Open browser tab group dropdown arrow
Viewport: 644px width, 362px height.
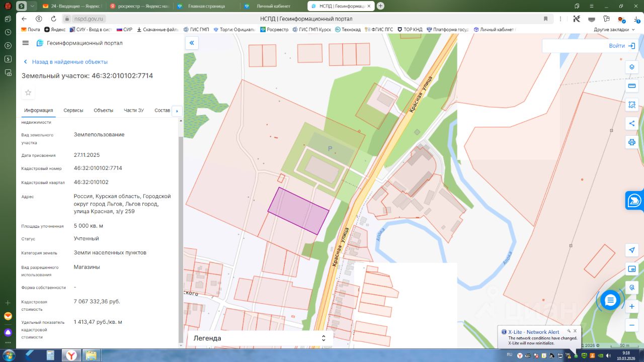[x=33, y=6]
